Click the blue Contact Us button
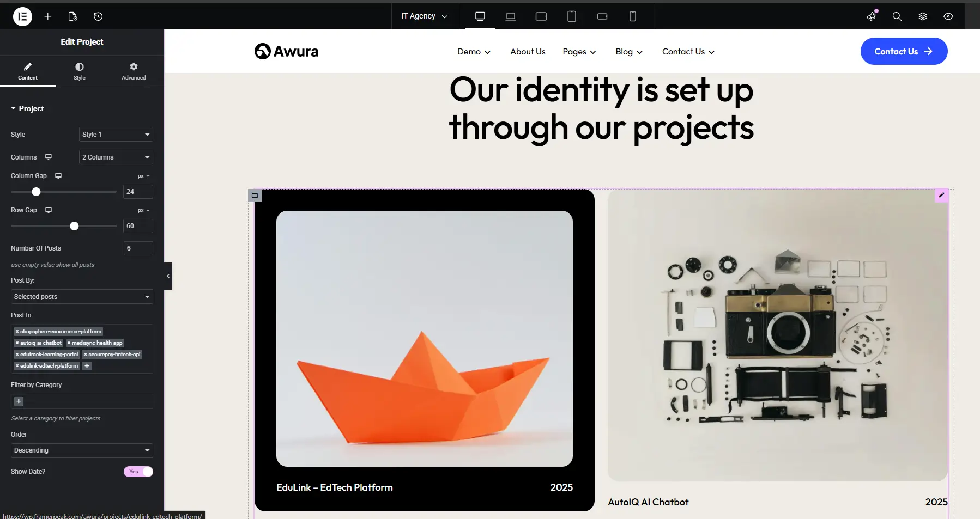Image resolution: width=980 pixels, height=519 pixels. pyautogui.click(x=904, y=51)
